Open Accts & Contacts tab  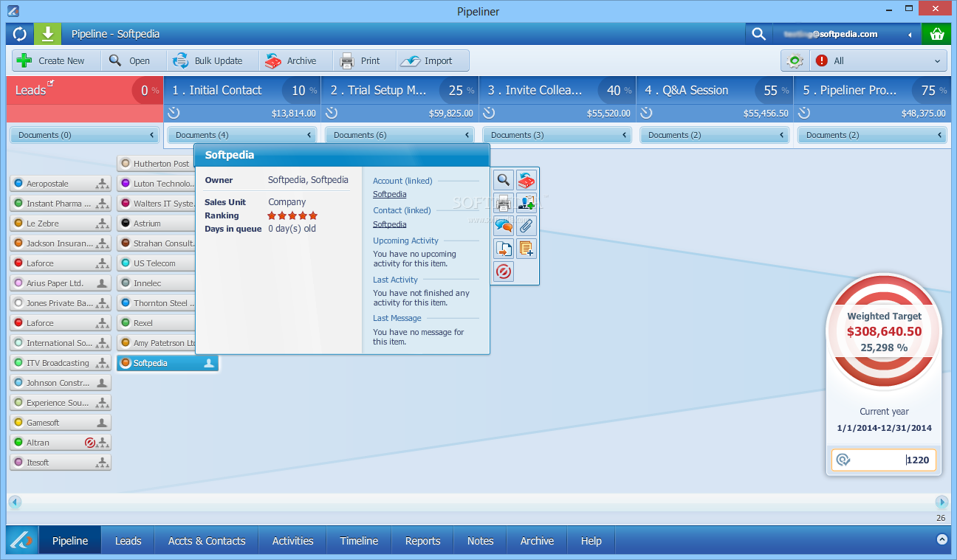[207, 541]
